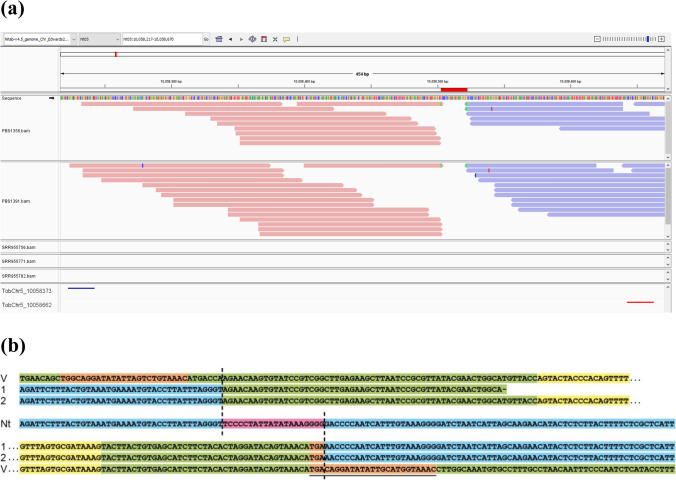Image resolution: width=676 pixels, height=480 pixels.
Task: Flip the Sequence track strand arrow
Action: point(52,98)
